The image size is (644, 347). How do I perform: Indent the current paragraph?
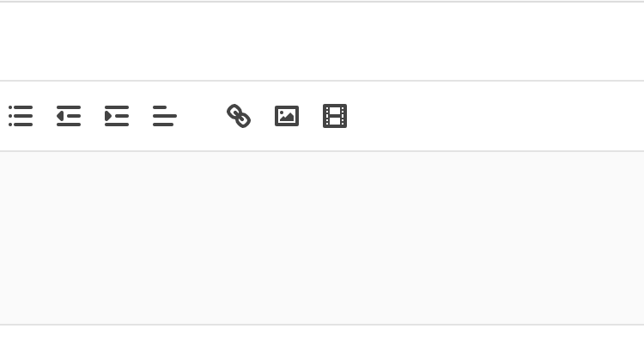pos(117,116)
